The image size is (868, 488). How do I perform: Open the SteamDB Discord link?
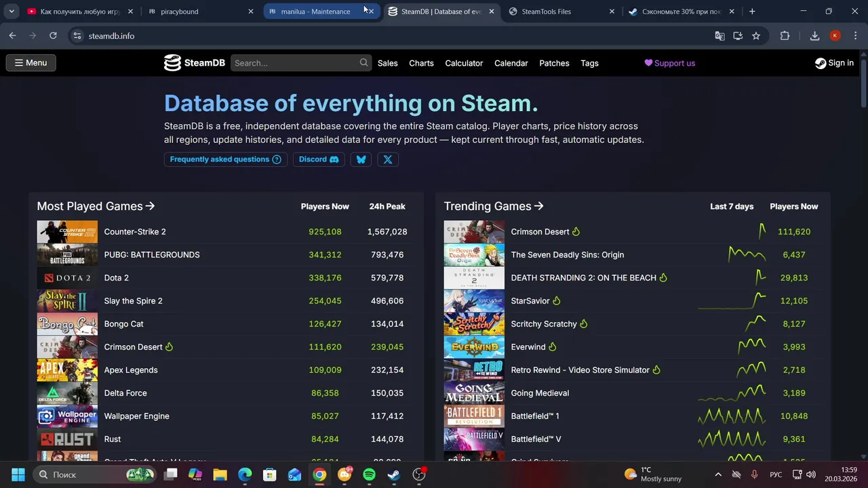[319, 159]
